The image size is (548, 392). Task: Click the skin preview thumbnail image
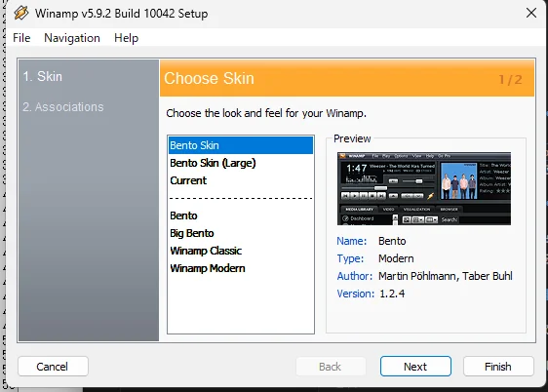[x=424, y=188]
